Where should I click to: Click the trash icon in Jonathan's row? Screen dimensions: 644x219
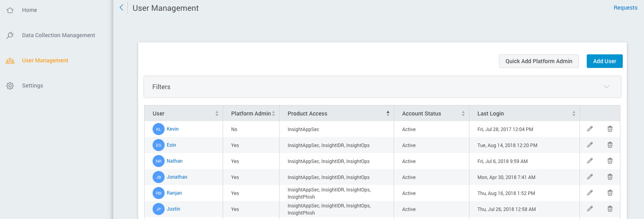pyautogui.click(x=610, y=177)
